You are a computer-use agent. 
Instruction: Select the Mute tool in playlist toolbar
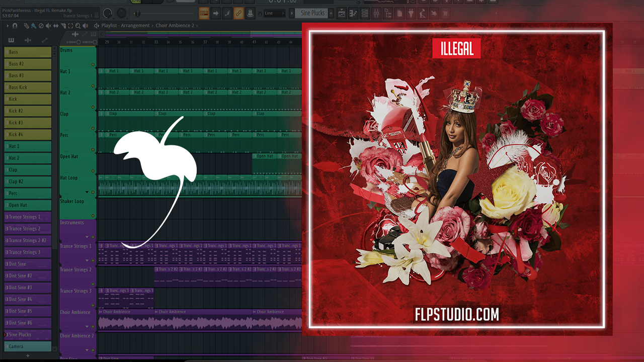(48, 26)
